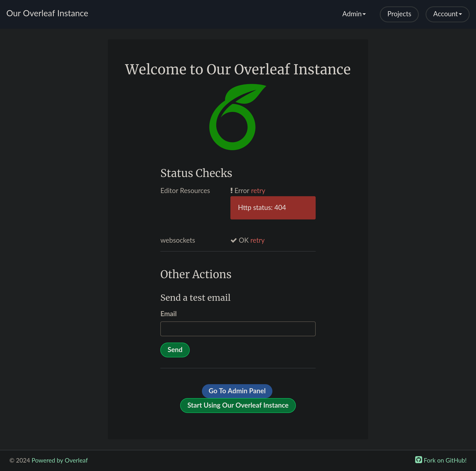
Task: Click the websockets OK checkmark icon
Action: pos(233,240)
